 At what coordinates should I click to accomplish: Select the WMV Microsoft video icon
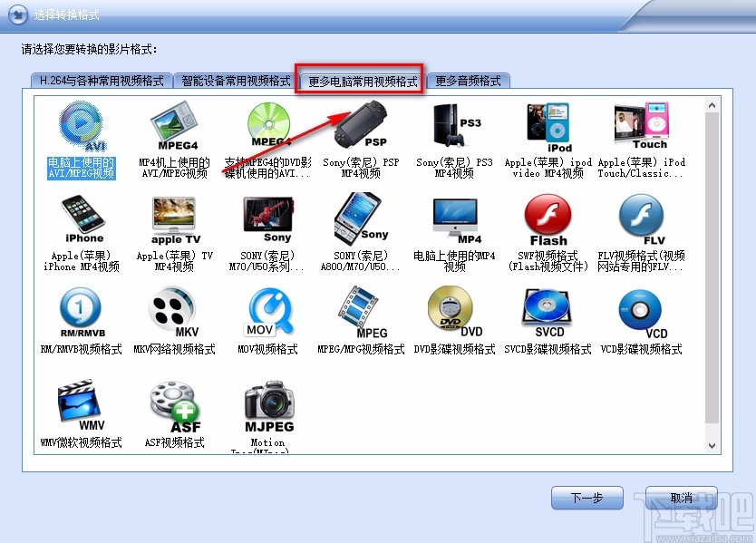tap(81, 405)
